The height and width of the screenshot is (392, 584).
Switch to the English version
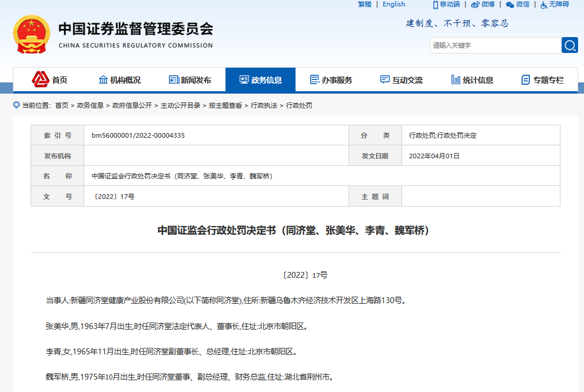394,5
